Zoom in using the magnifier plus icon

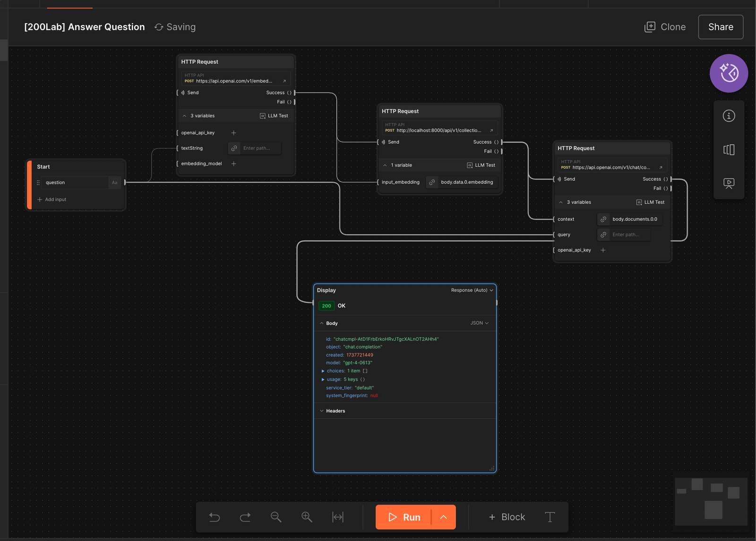pos(307,517)
